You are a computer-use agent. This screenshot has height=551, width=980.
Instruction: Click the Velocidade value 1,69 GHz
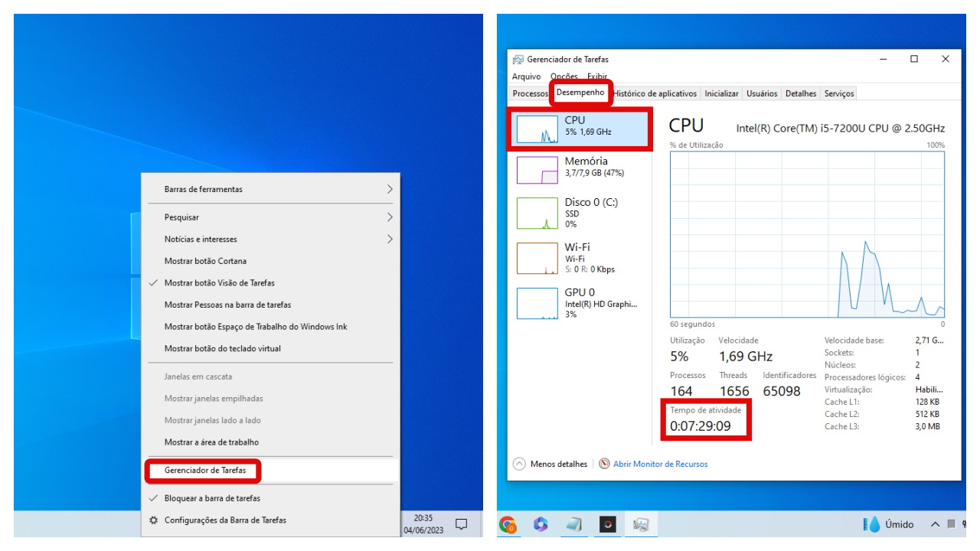[x=746, y=357]
